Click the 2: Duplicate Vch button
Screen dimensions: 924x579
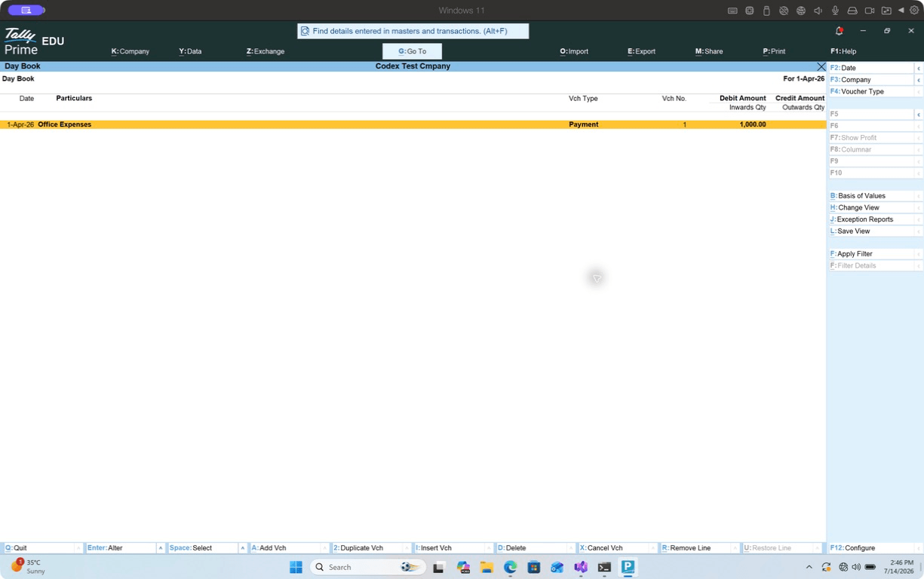tap(368, 548)
